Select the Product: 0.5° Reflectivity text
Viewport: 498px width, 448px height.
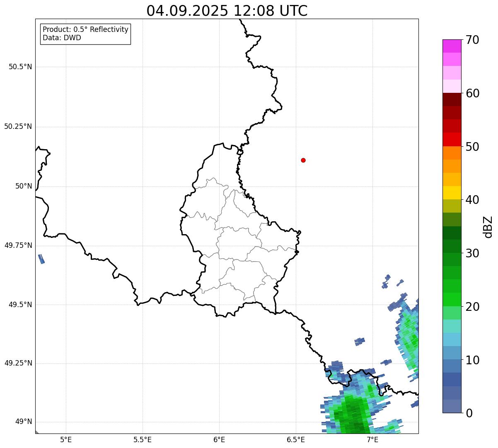point(85,30)
